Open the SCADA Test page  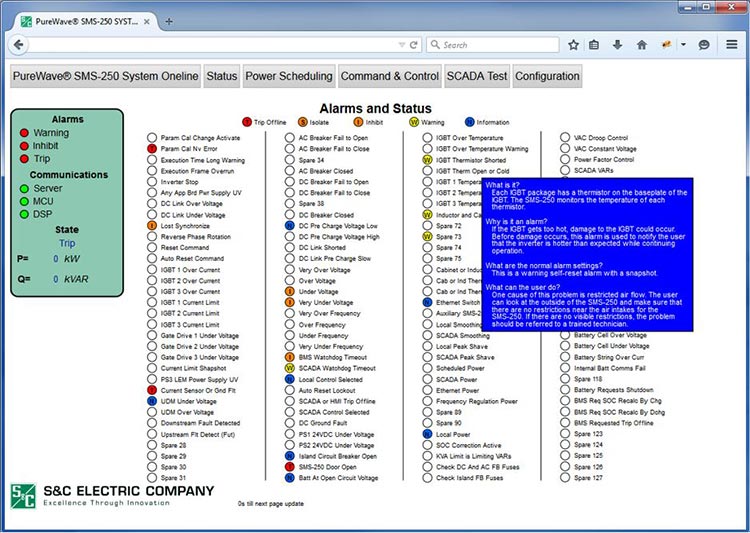tap(477, 76)
